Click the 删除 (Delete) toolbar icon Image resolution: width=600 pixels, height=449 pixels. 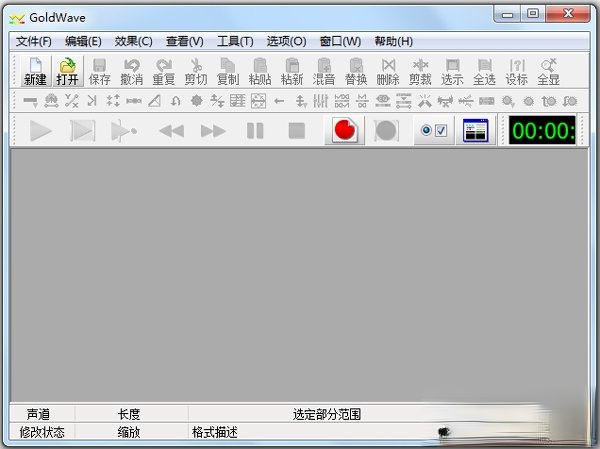pyautogui.click(x=388, y=72)
